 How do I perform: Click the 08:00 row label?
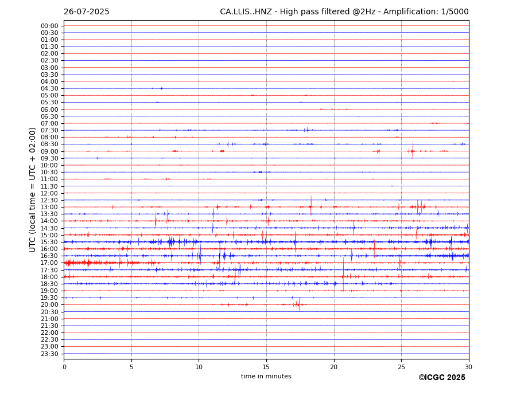(49, 137)
